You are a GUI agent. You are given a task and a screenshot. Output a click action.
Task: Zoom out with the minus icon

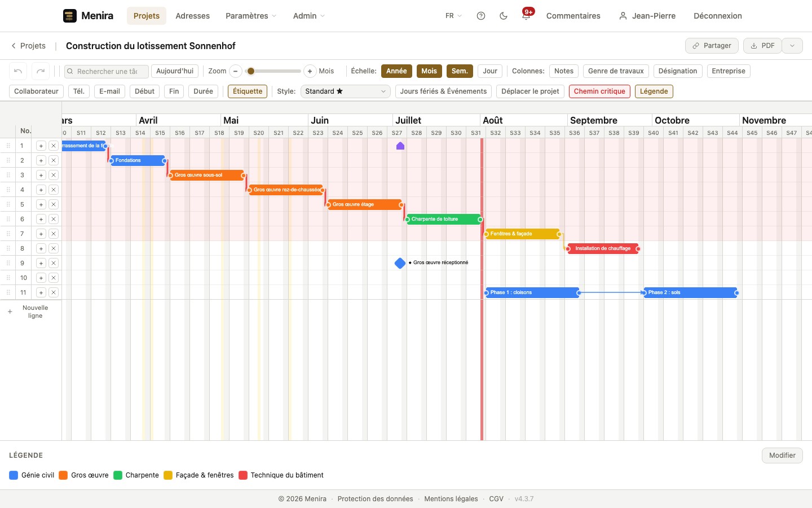tap(236, 71)
